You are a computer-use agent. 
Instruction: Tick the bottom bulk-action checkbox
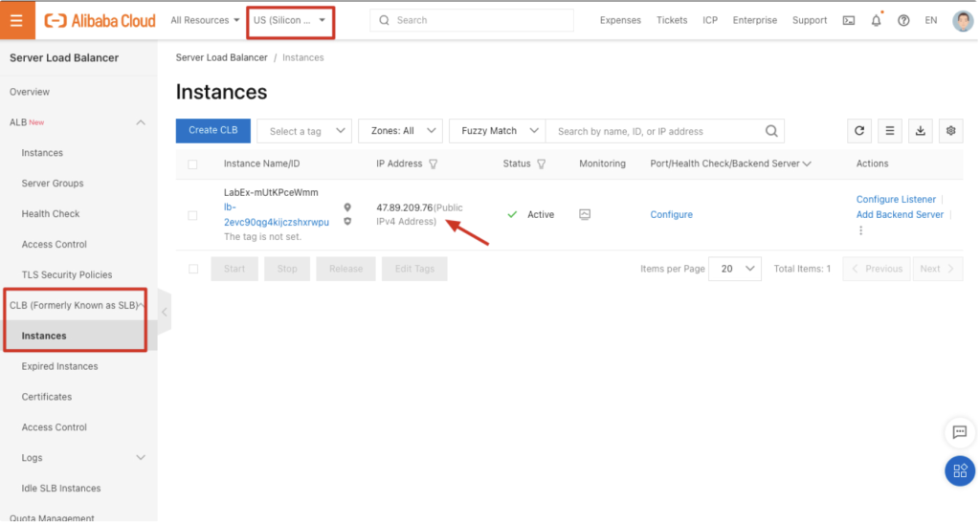pyautogui.click(x=193, y=269)
